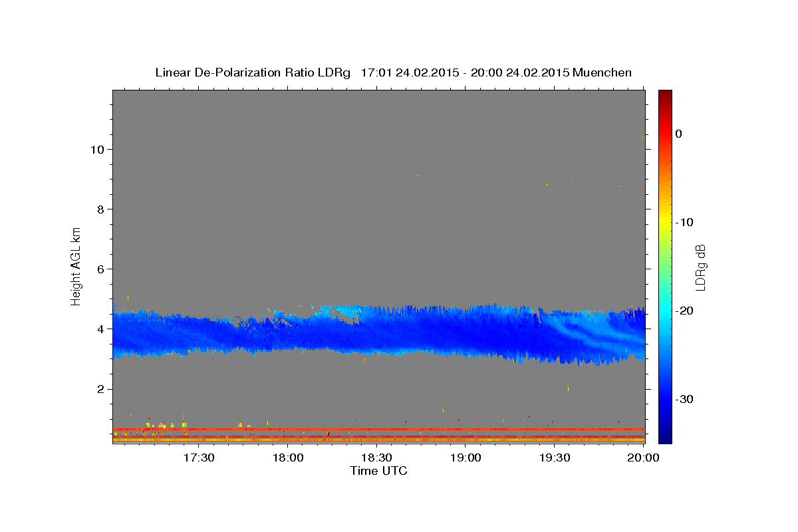The width and height of the screenshot is (798, 532).
Task: Click the height axis label '2'
Action: 100,389
